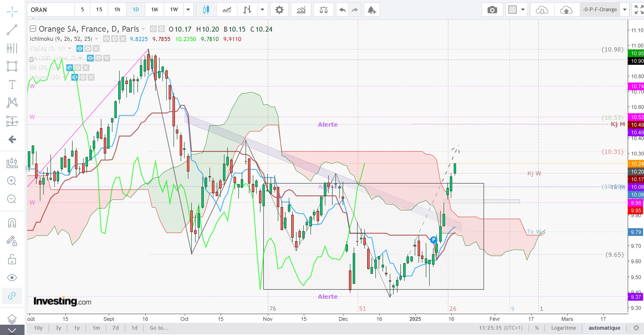This screenshot has width=644, height=335.
Task: Show the Volume (20) indicator
Action: [x=74, y=77]
